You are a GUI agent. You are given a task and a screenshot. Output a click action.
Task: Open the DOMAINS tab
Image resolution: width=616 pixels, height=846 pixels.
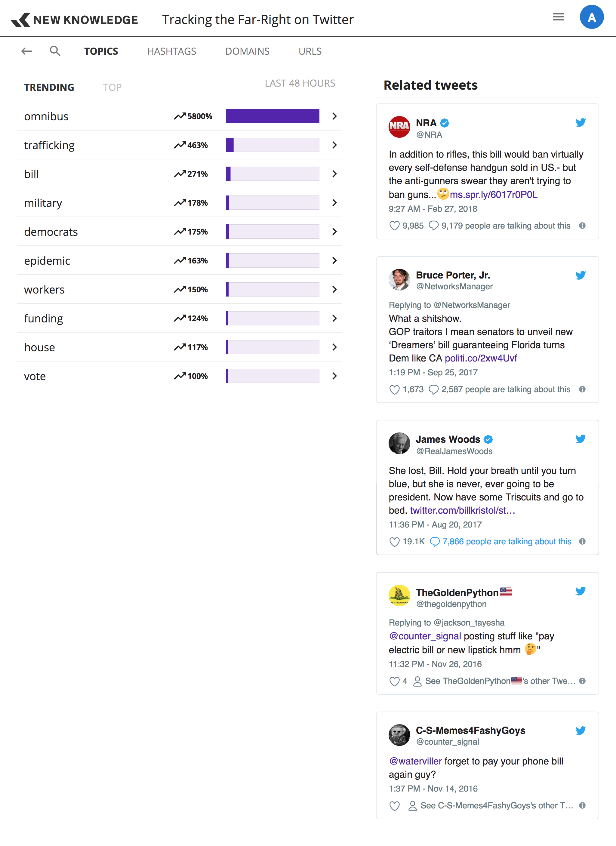pos(247,51)
